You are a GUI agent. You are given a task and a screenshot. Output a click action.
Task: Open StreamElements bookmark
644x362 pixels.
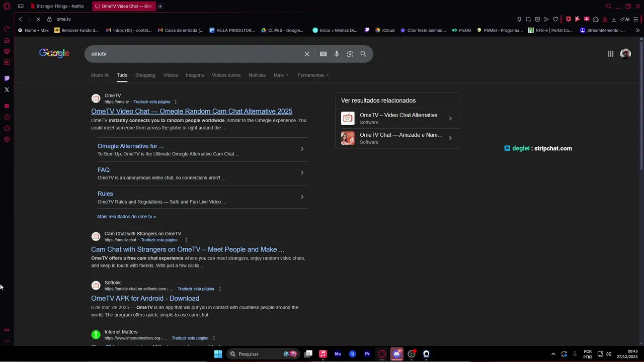click(x=602, y=30)
